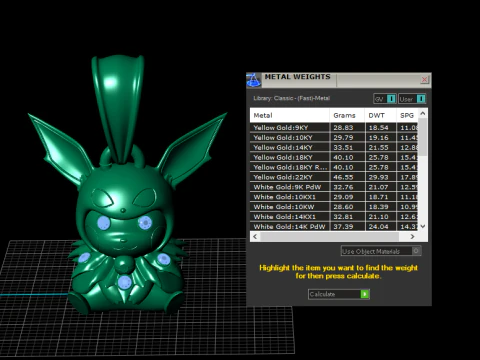Click the Metal Weights flask icon
This screenshot has width=480, height=360.
point(253,80)
